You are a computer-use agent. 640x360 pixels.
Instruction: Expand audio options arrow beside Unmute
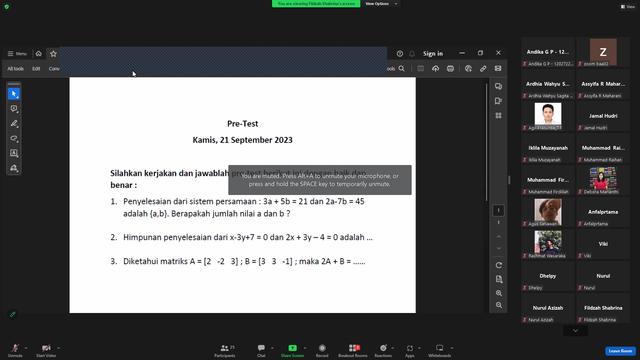tap(26, 348)
